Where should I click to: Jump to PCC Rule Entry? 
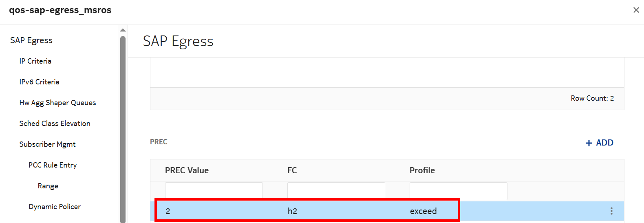pos(53,165)
